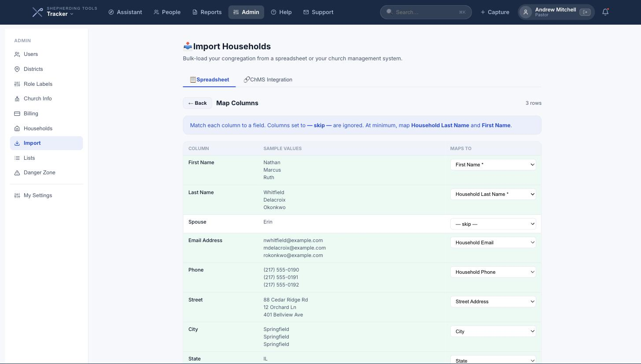The image size is (641, 364).
Task: Click the Help question-mark icon
Action: coord(273,12)
